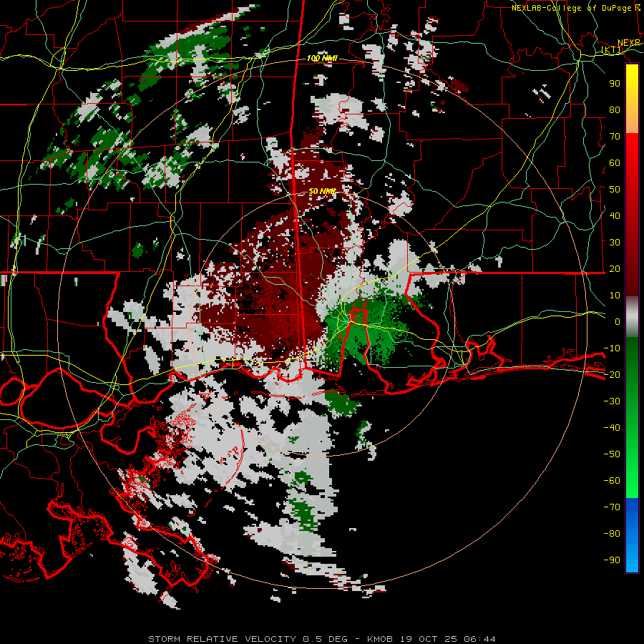Screen dimensions: 644x644
Task: Click the -70 value on the velocity scale
Action: coord(612,507)
